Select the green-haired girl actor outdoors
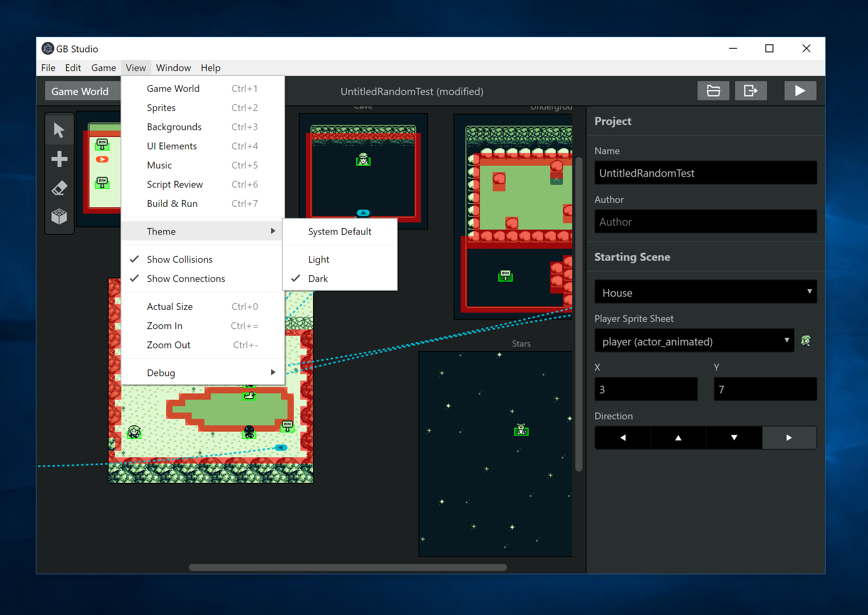This screenshot has width=868, height=615. pyautogui.click(x=134, y=432)
